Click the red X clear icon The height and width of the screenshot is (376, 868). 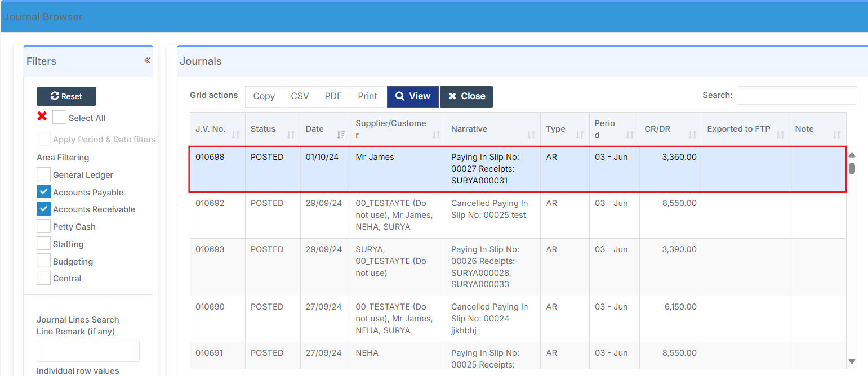[42, 117]
